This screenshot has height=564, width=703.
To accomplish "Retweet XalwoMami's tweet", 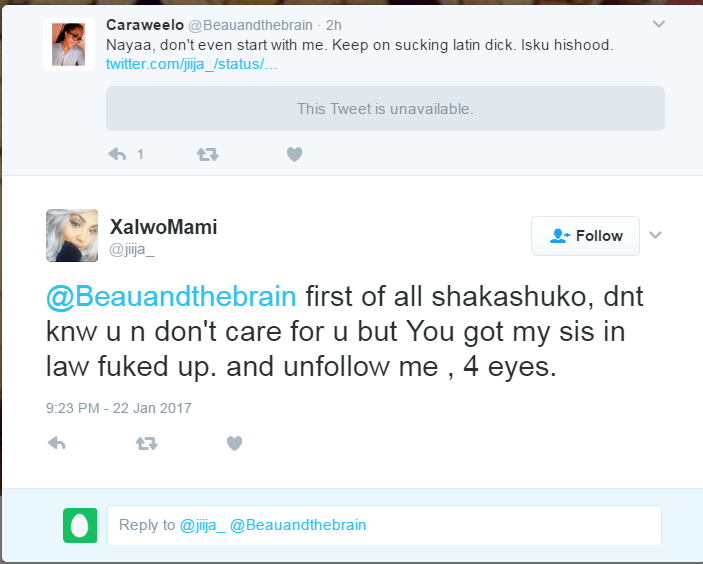I will (x=147, y=443).
